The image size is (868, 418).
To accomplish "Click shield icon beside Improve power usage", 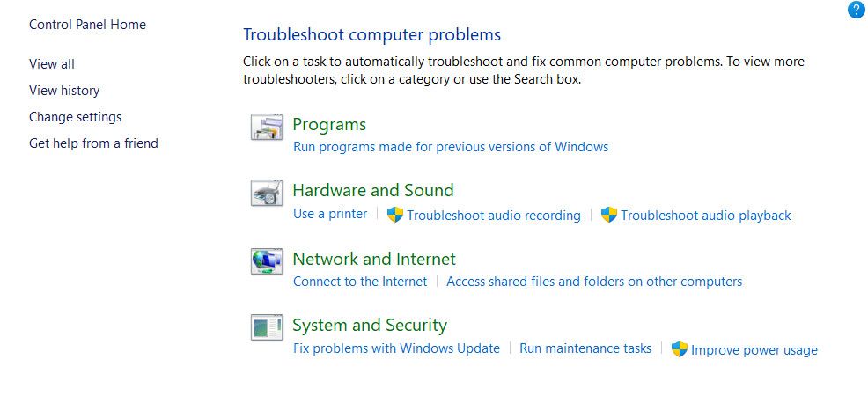I will coord(680,348).
